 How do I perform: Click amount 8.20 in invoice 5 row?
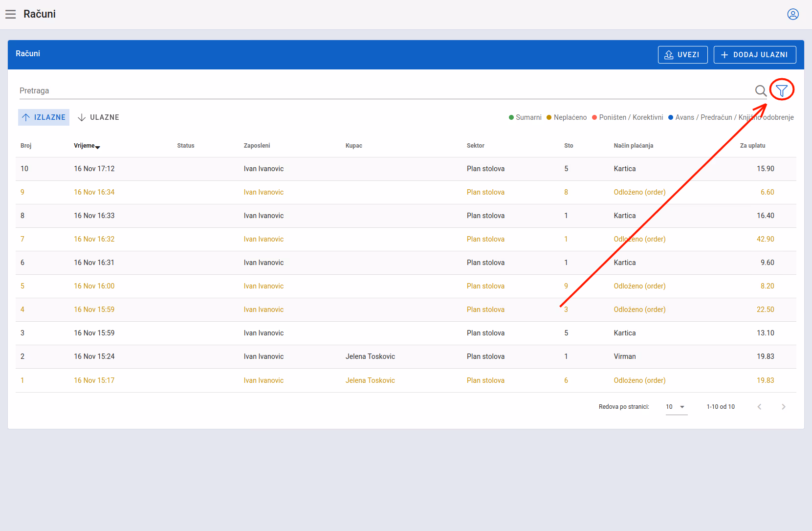(768, 286)
